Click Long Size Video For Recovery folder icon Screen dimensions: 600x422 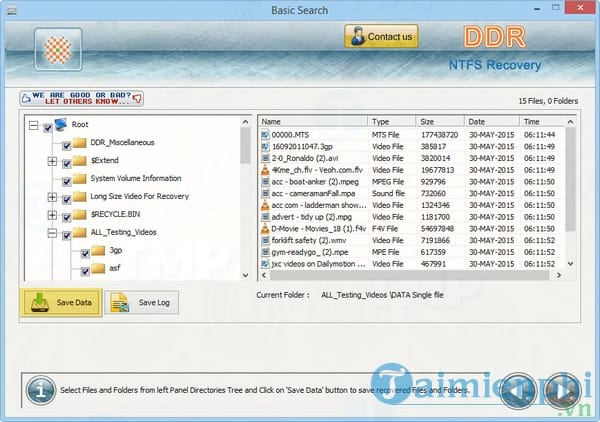80,196
